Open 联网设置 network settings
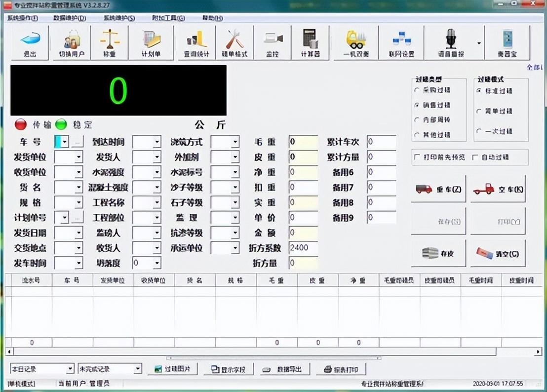Screen dimensions: 547x392 (x=401, y=42)
